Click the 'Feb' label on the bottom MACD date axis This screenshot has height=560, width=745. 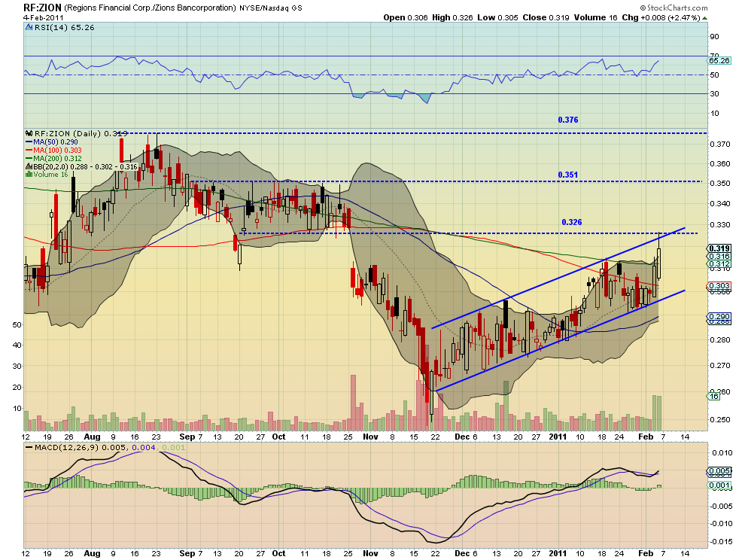click(x=646, y=553)
